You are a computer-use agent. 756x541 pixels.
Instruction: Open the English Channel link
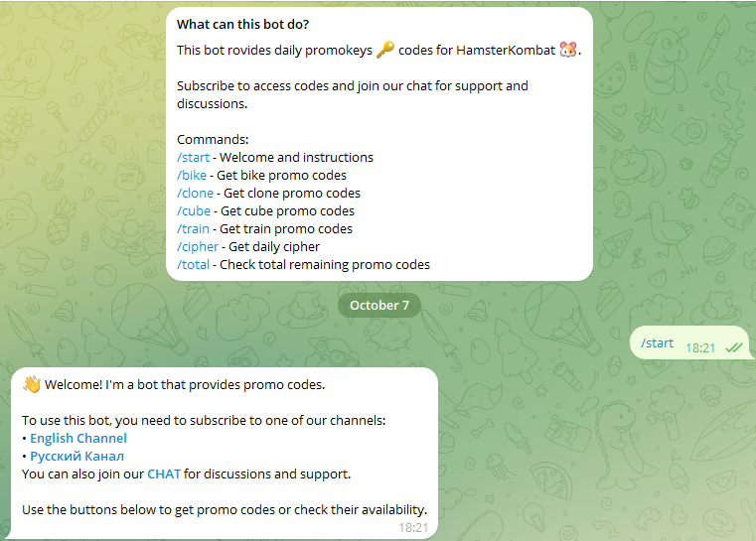click(x=78, y=439)
